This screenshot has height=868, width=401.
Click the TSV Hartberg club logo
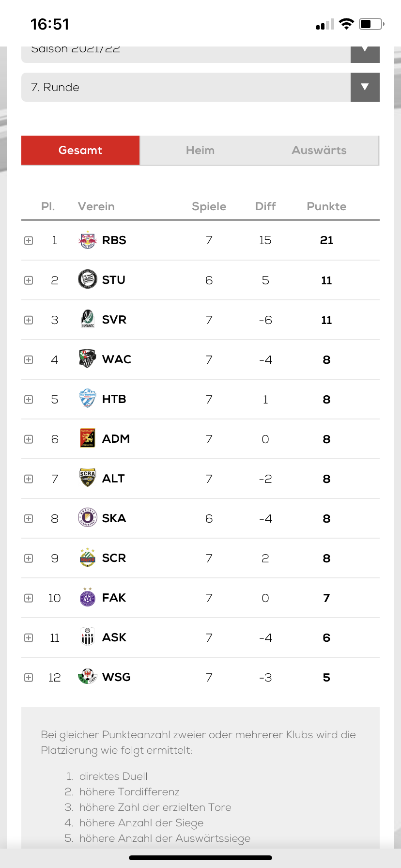pos(88,399)
